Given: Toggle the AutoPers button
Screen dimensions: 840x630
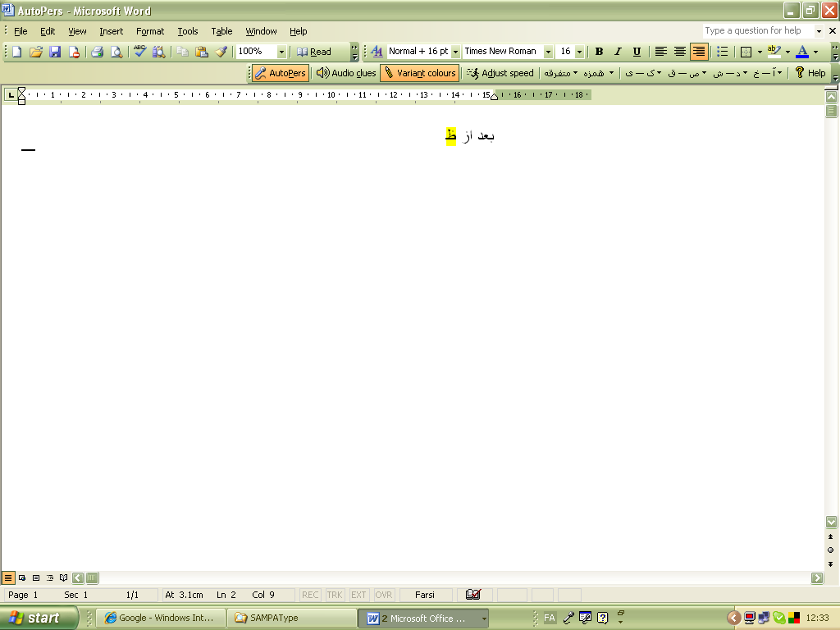Looking at the screenshot, I should point(281,73).
